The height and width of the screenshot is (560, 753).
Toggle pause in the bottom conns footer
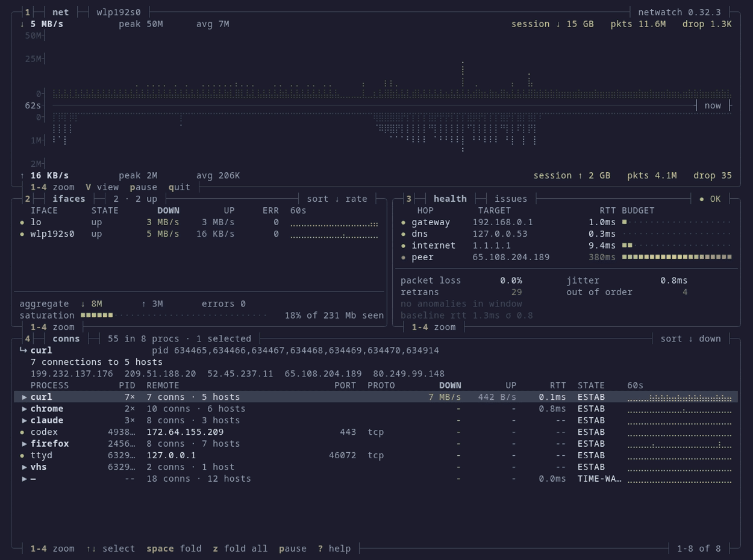293,549
